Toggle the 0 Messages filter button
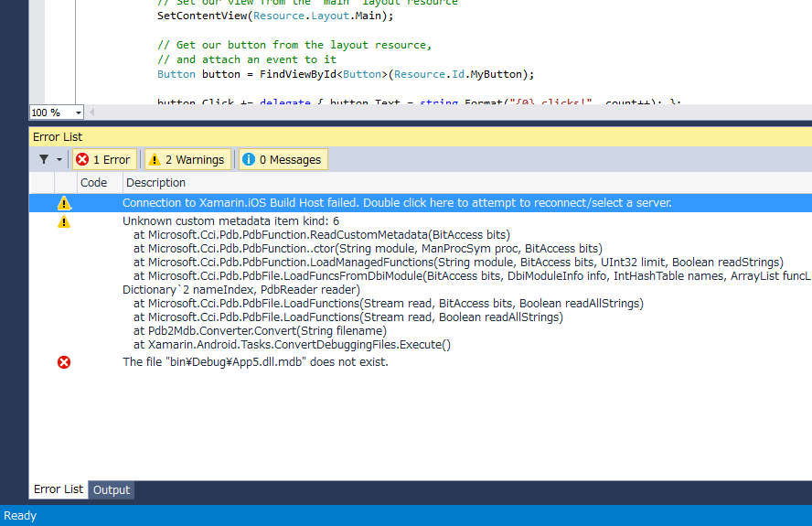 (x=283, y=159)
